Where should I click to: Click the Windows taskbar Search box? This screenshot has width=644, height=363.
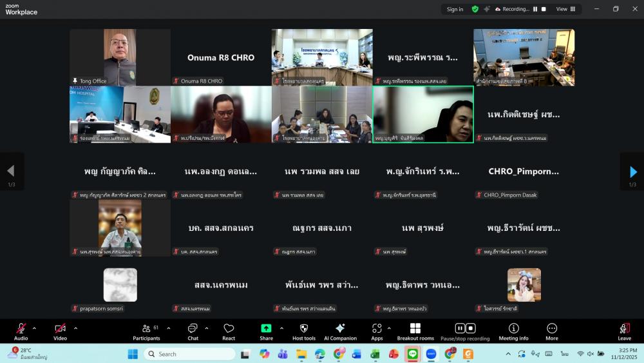click(x=190, y=354)
